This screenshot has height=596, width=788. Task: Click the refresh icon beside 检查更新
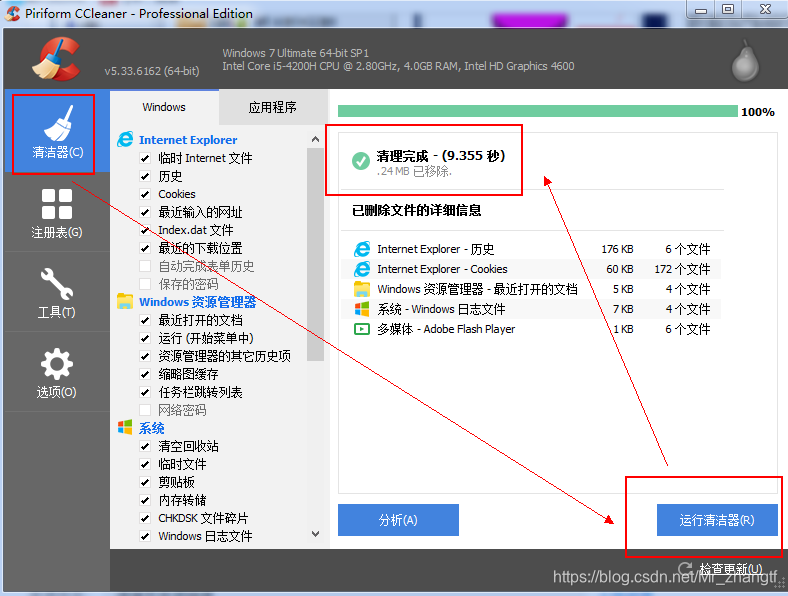(x=685, y=569)
